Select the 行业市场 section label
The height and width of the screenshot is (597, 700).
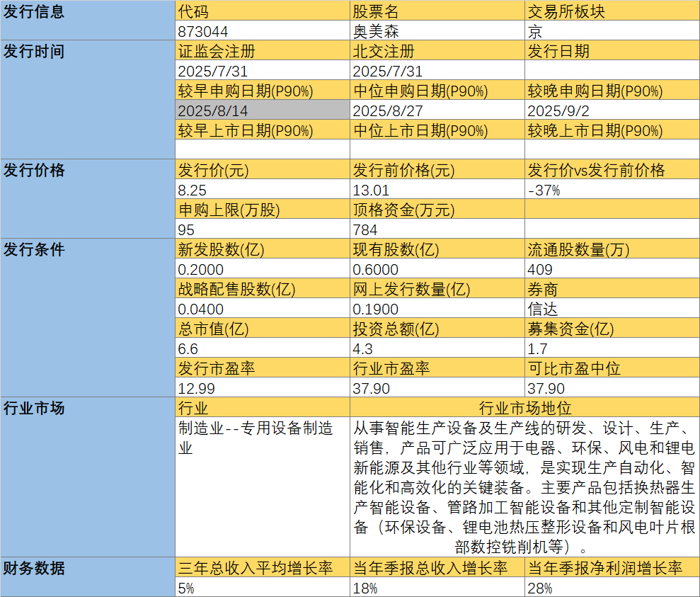tap(88, 477)
